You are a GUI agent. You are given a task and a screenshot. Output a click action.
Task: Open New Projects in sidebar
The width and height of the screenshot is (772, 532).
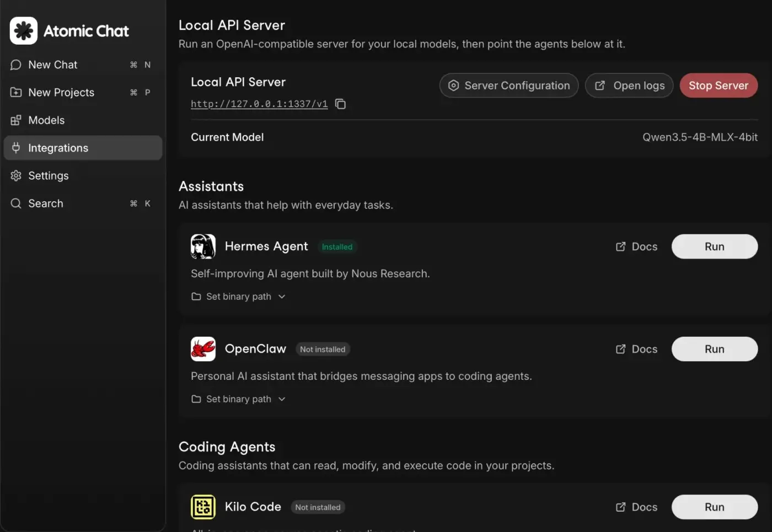[83, 93]
